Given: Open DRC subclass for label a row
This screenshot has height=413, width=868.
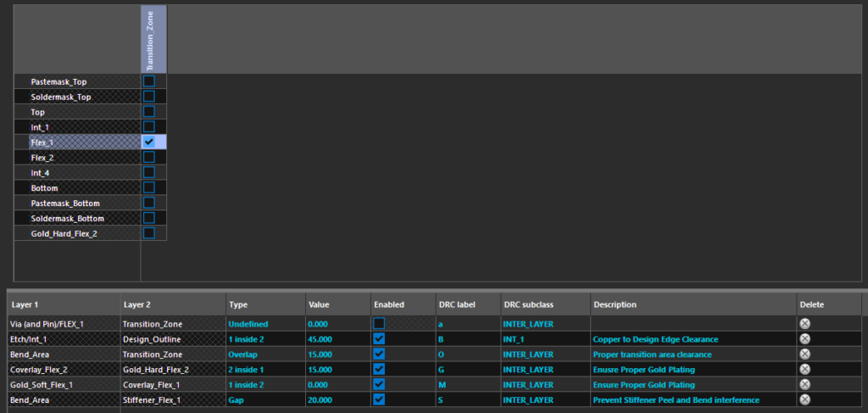Looking at the screenshot, I should [x=545, y=324].
